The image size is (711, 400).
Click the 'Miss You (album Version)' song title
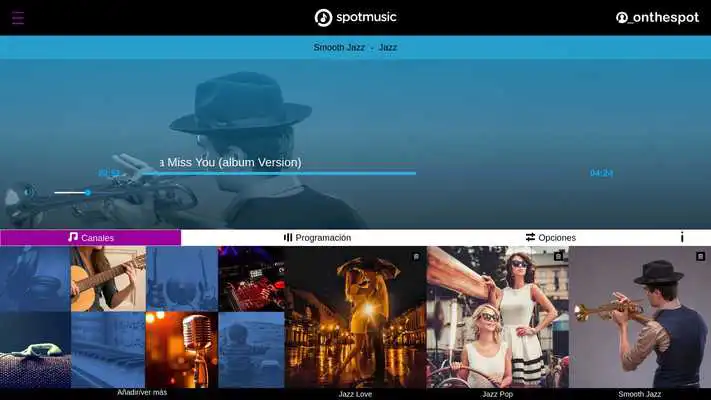[x=230, y=162]
